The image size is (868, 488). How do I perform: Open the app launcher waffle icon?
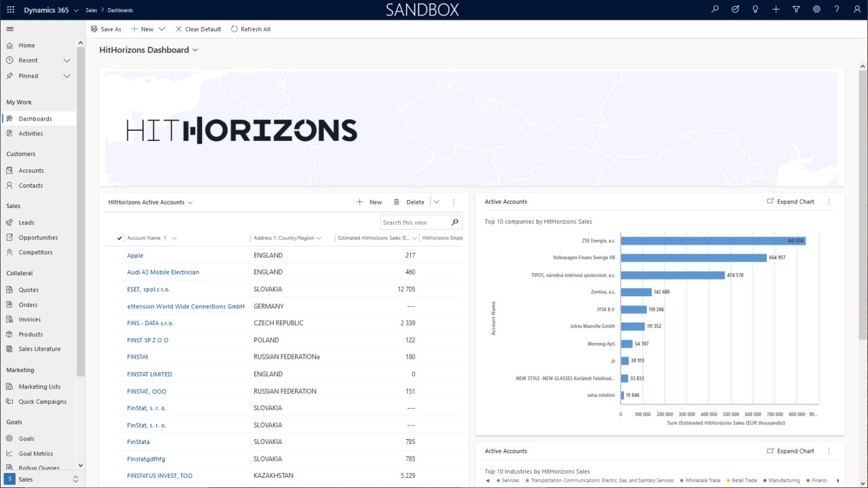click(x=10, y=9)
